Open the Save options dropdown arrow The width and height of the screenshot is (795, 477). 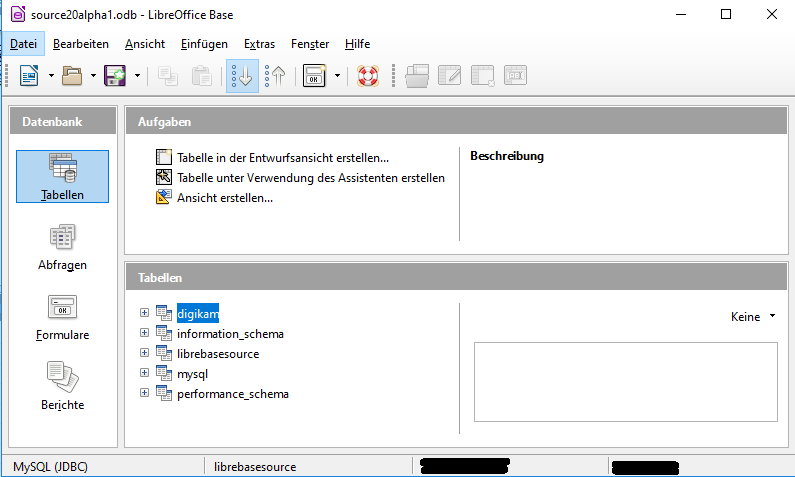click(137, 76)
